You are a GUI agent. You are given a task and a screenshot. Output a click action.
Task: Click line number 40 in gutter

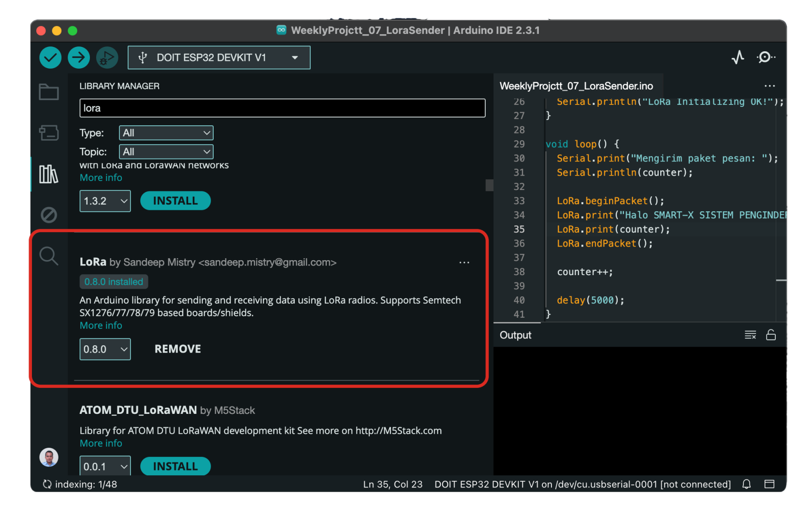519,300
